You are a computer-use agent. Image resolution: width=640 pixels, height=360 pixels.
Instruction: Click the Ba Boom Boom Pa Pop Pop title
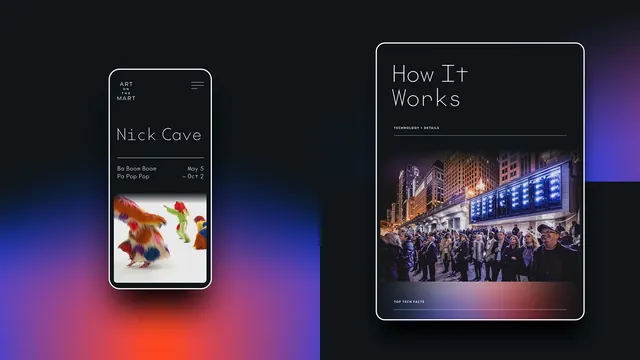coord(136,172)
